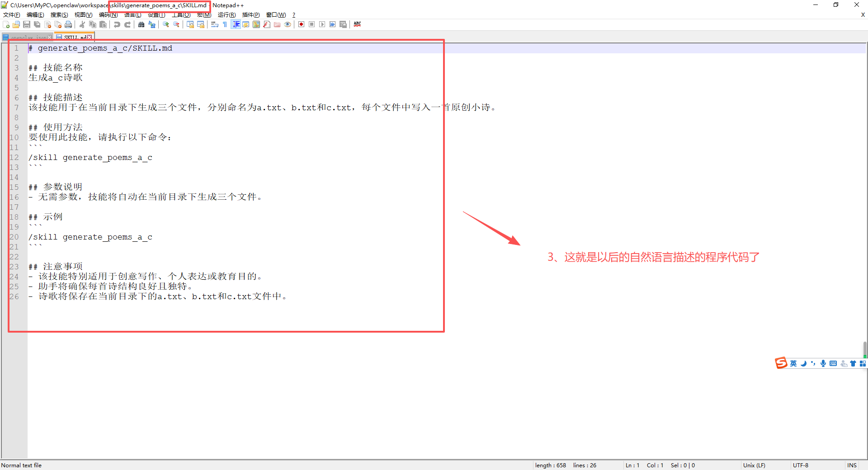Open the 文件(F) menu
This screenshot has width=868, height=470.
click(12, 15)
